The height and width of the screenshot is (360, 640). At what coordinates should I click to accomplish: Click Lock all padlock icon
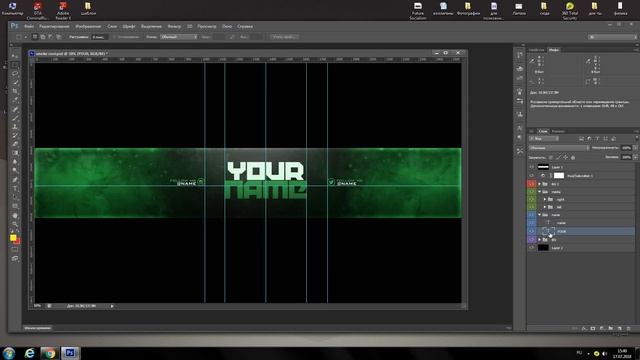click(x=573, y=157)
